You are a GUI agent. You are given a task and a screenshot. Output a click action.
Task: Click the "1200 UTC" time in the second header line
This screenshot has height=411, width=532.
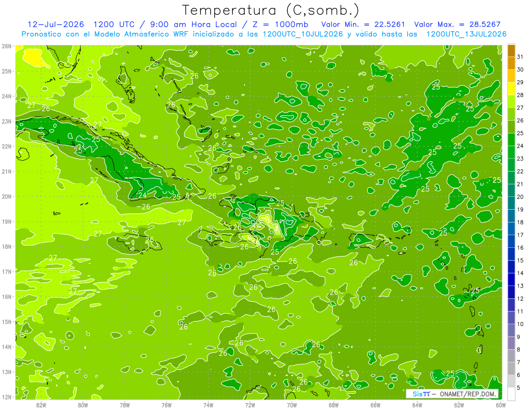[113, 24]
